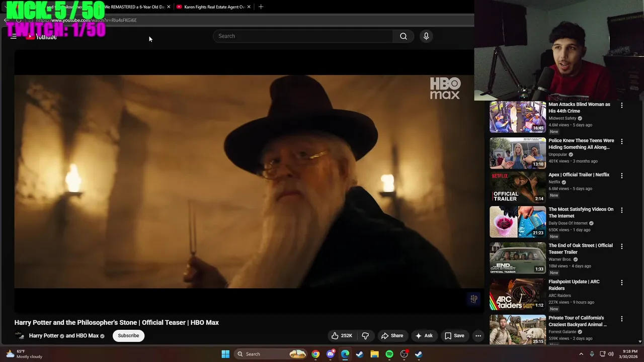This screenshot has height=362, width=644.
Task: Switch to We REMASTERED a 6-Year Old tab
Action: tap(134, 7)
